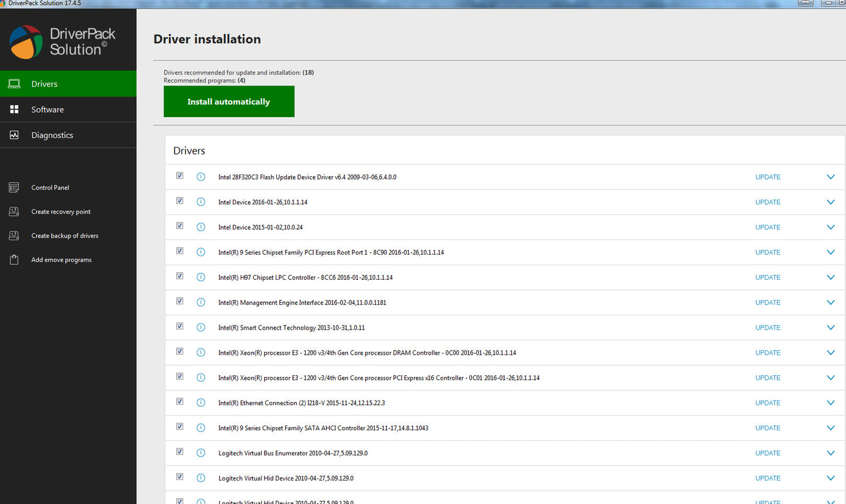Click info icon for Logitech Virtual Bus Enumerator
This screenshot has height=504, width=846.
(201, 453)
